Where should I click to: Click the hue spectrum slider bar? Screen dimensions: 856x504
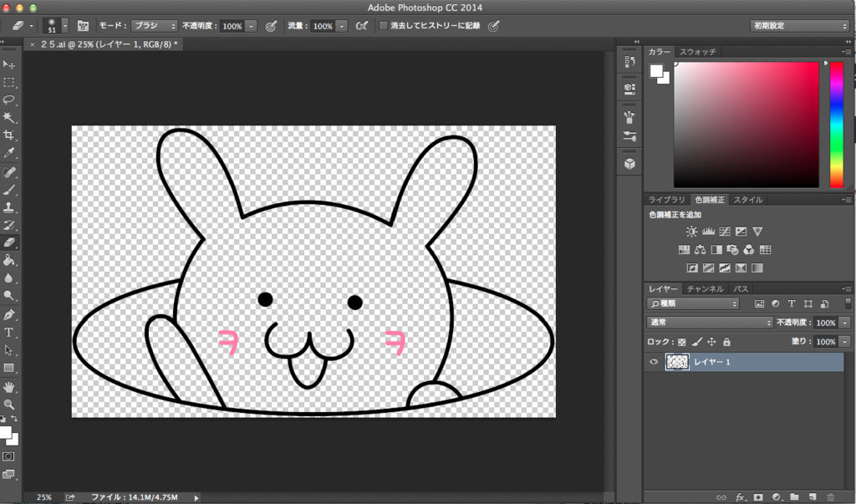click(836, 125)
